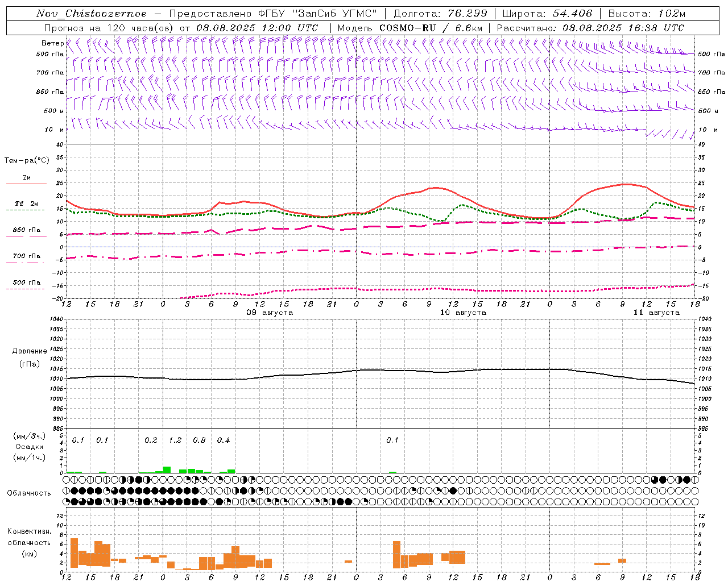Click the date label "09 августа"

coord(270,313)
